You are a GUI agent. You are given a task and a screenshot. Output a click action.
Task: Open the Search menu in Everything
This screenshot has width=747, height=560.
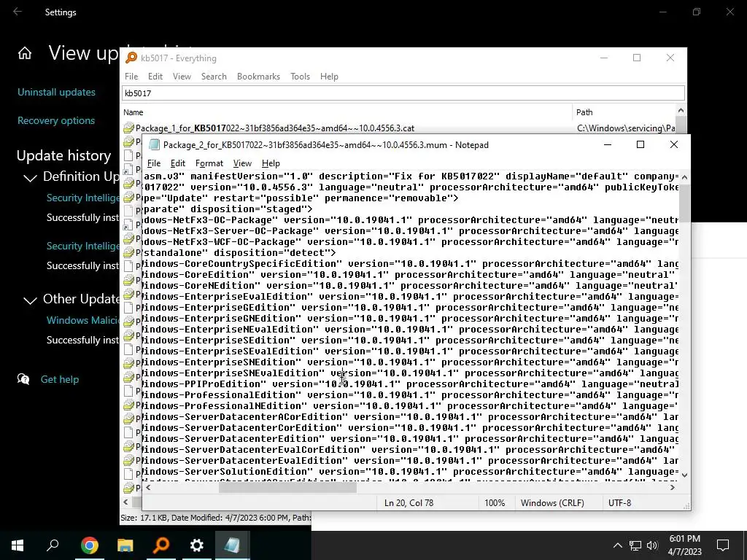point(214,76)
